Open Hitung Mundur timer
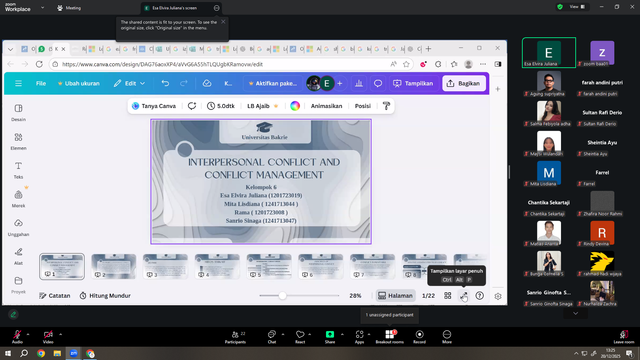 coord(105,296)
